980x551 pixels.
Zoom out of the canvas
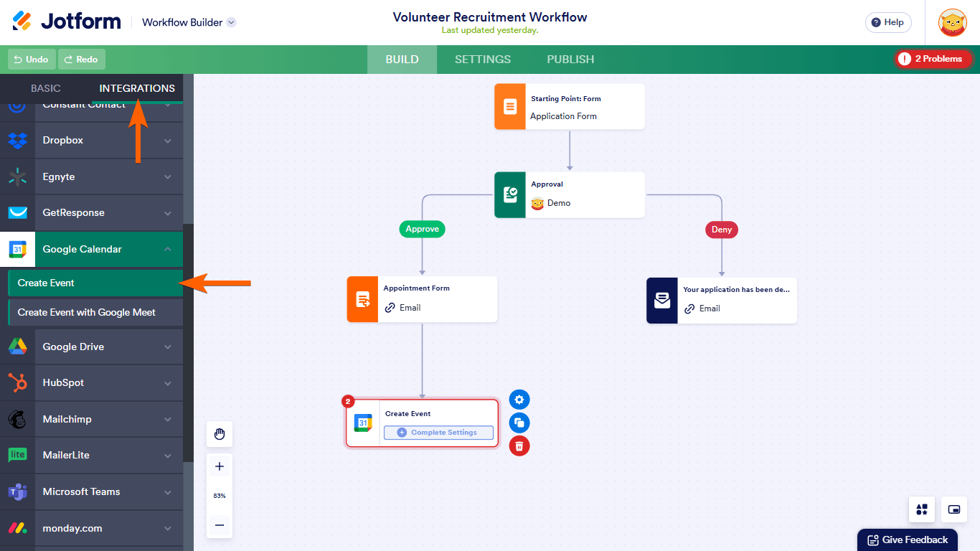coord(220,525)
